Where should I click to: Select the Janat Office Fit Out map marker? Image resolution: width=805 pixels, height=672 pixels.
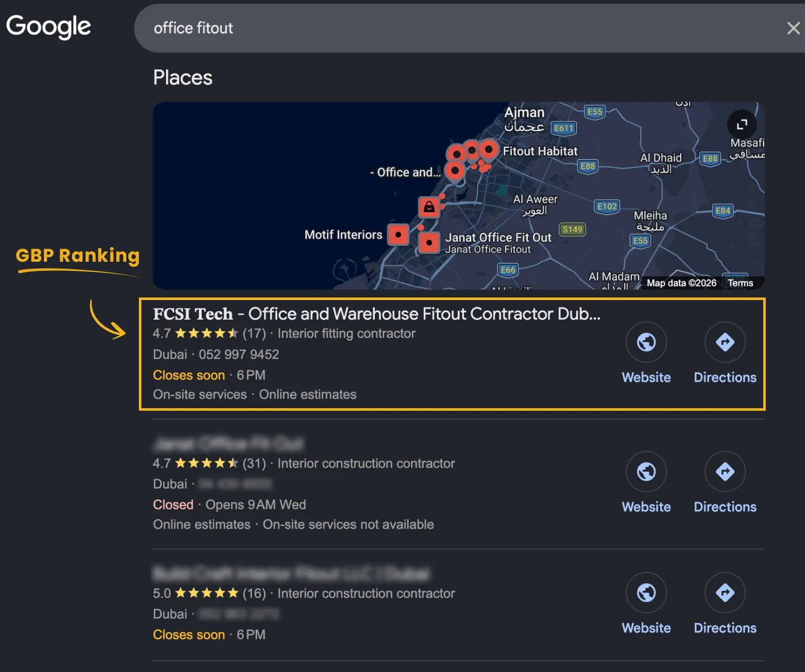(429, 243)
